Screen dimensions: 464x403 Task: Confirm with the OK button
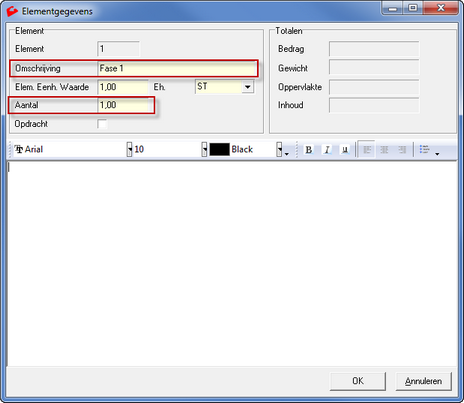(x=358, y=381)
